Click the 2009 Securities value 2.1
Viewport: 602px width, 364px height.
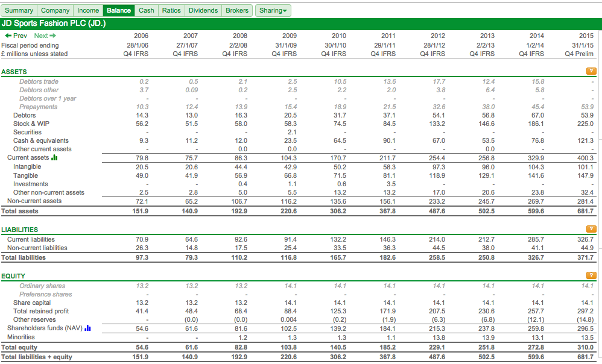[292, 133]
